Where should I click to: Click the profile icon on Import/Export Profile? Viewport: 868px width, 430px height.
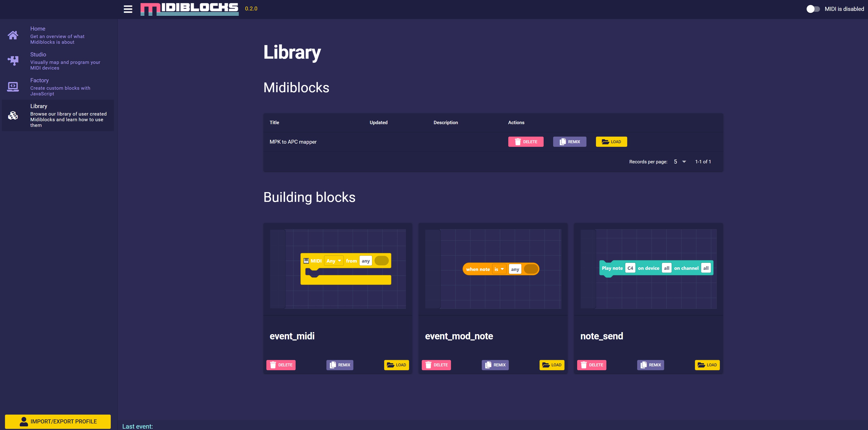point(24,421)
